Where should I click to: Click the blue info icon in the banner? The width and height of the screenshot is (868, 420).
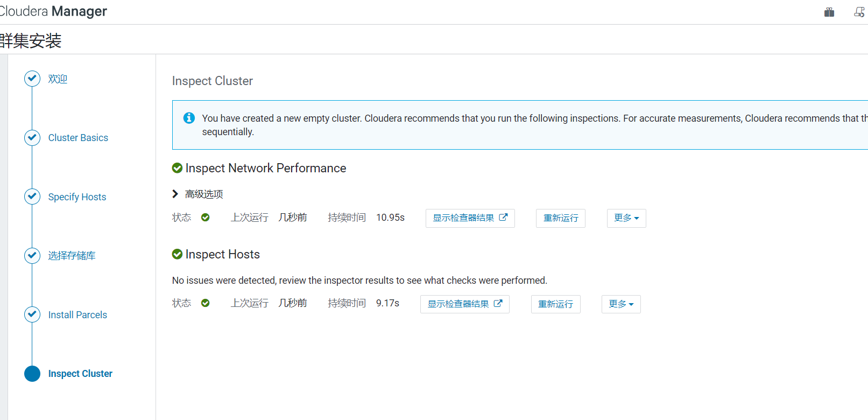click(189, 118)
